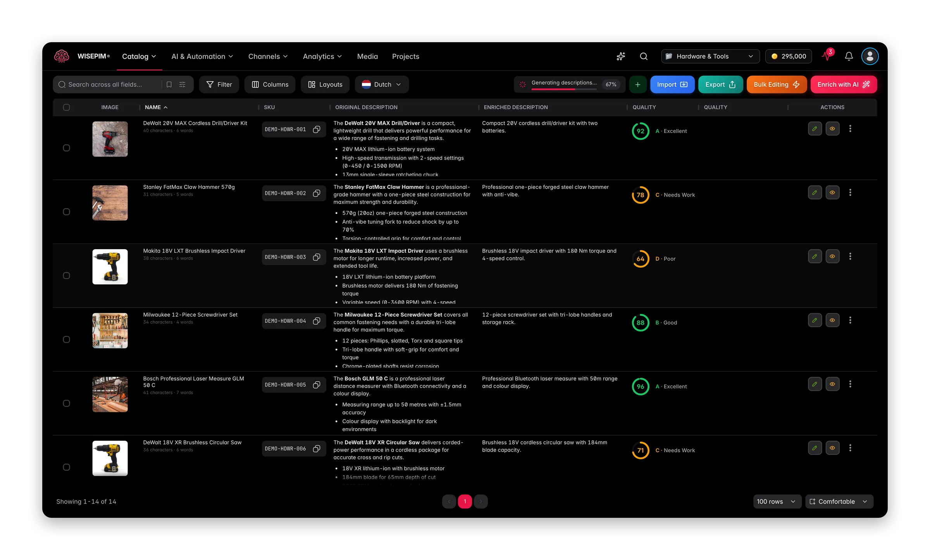Open more actions for Milwaukee Screwdriver row
Screen dimensions: 930x560
point(850,320)
